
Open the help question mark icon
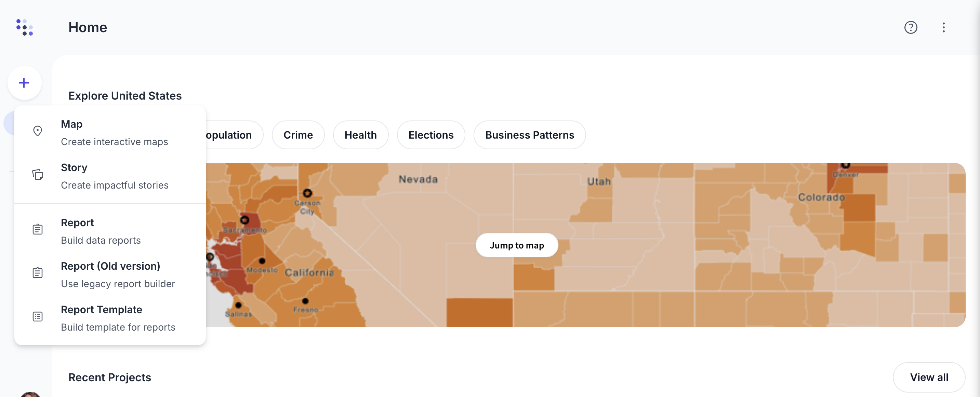tap(910, 27)
